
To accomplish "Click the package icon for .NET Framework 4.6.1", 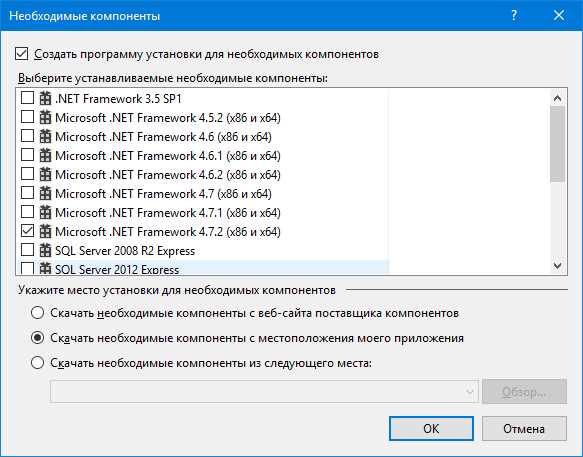I will (x=45, y=155).
